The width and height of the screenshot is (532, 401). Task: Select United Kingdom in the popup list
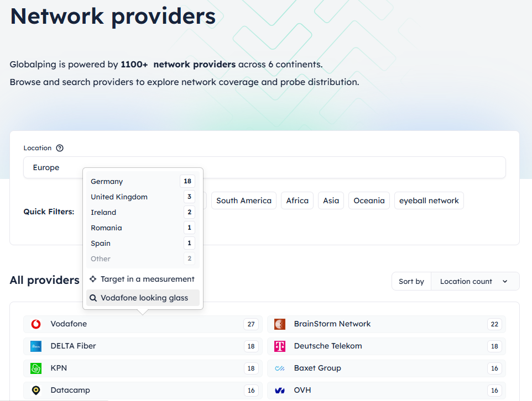click(x=143, y=197)
